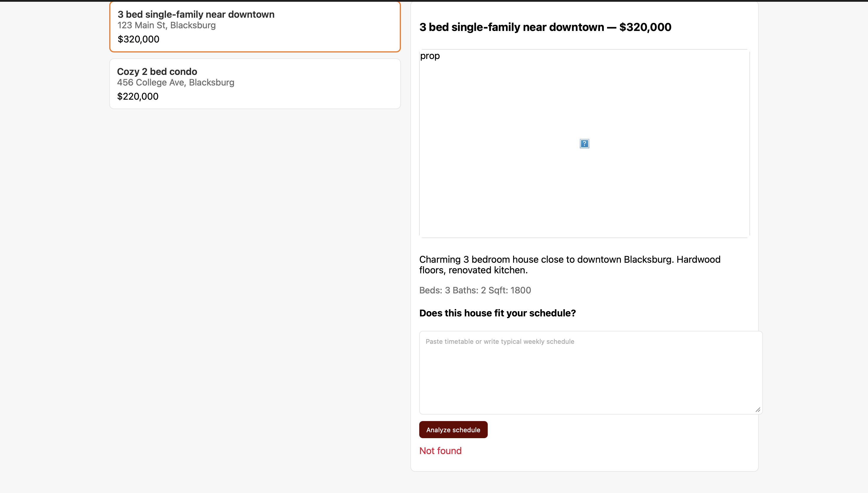Select the 3 bed single-family listing card
This screenshot has height=493, width=868.
(x=255, y=27)
